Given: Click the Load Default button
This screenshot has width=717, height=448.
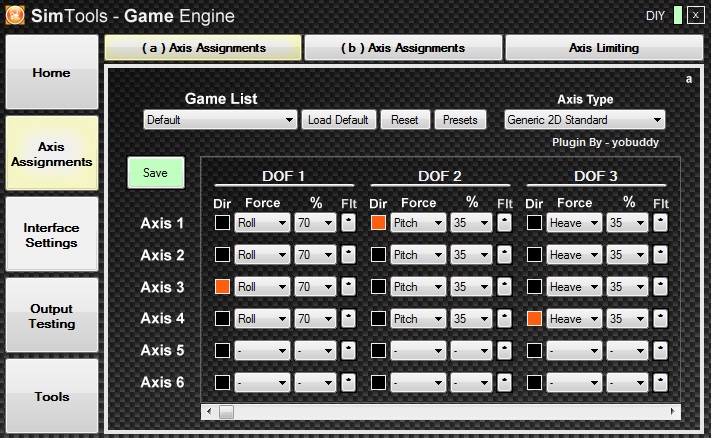Looking at the screenshot, I should pos(338,120).
